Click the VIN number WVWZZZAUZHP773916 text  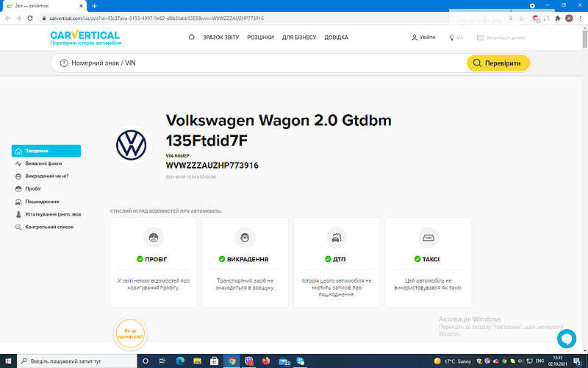212,165
